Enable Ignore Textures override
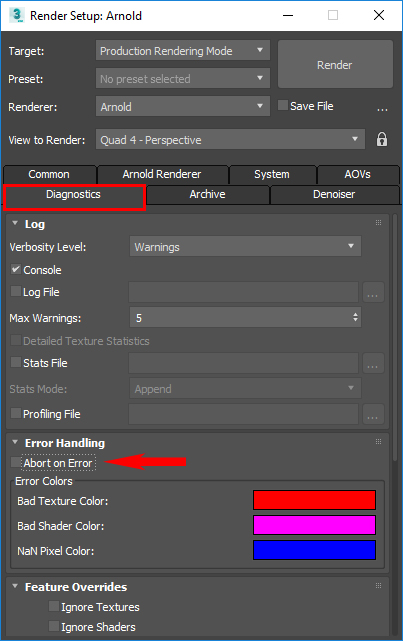 pyautogui.click(x=54, y=606)
